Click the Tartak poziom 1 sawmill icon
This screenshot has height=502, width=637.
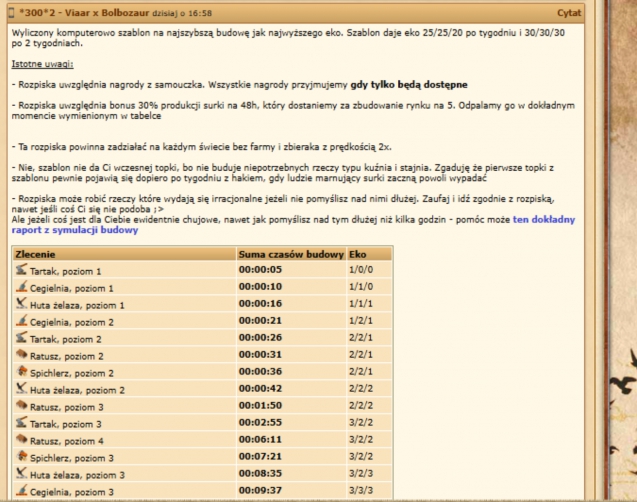[22, 270]
